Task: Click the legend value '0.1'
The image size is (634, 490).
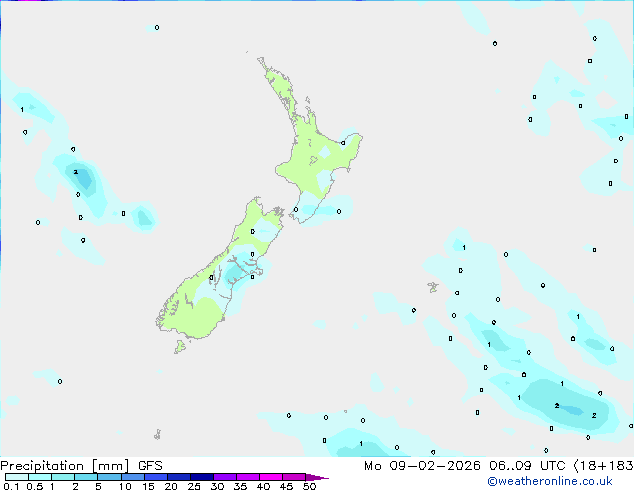Action: 11,486
